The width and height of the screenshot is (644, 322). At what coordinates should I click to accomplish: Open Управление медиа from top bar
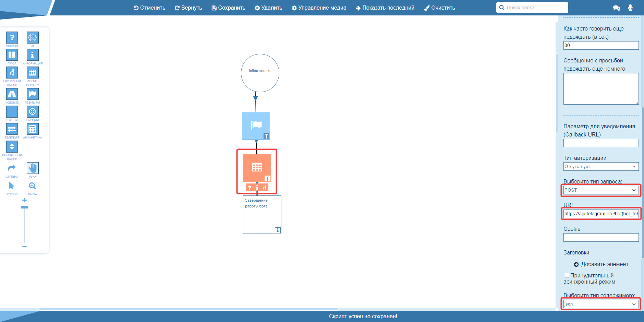319,8
